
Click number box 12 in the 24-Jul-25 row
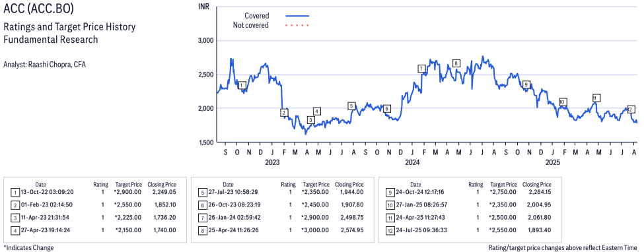click(x=390, y=230)
